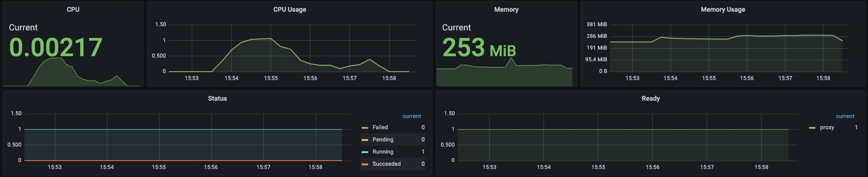Viewport: 868px width, 177px height.
Task: Click the 286 MiB axis label
Action: click(x=597, y=36)
